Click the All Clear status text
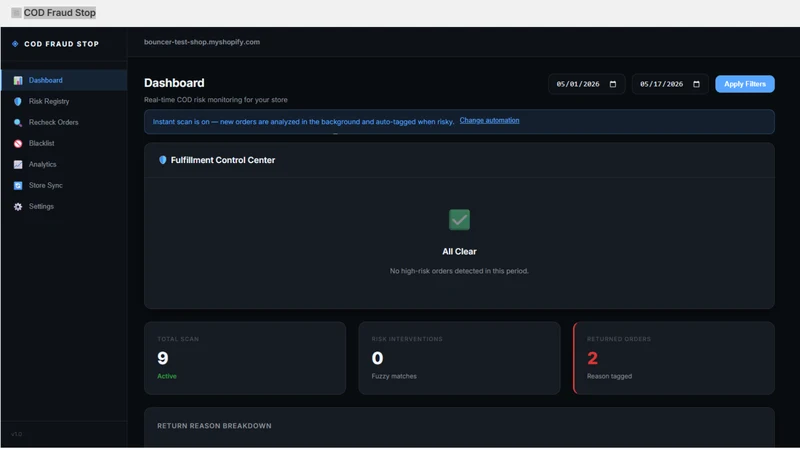This screenshot has width=800, height=450. [459, 252]
